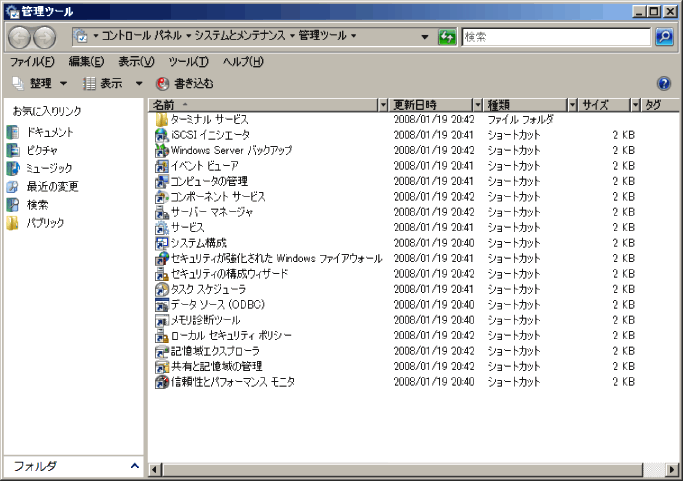
Task: Click the コントロール パネル breadcrumb text
Action: 141,35
